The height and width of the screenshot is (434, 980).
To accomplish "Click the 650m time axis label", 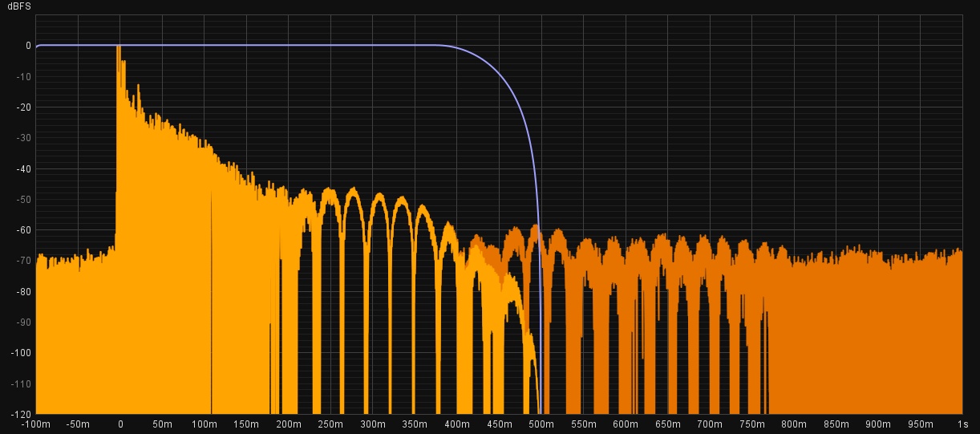I will (667, 424).
